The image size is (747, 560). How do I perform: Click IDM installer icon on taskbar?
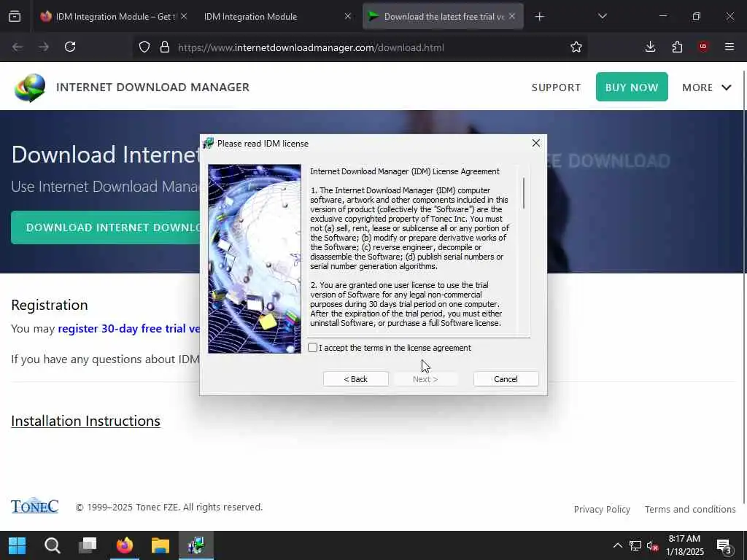tap(196, 545)
